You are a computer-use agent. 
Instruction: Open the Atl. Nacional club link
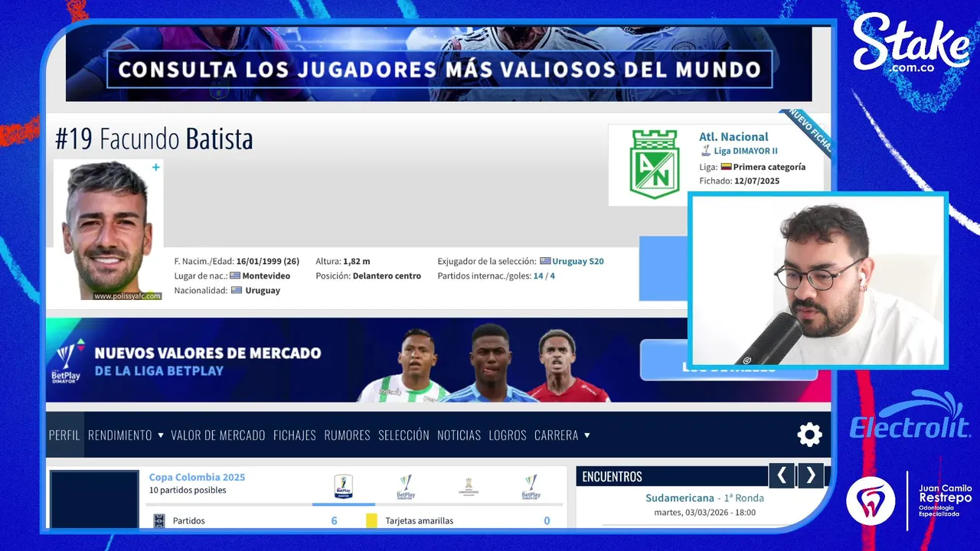tap(733, 136)
